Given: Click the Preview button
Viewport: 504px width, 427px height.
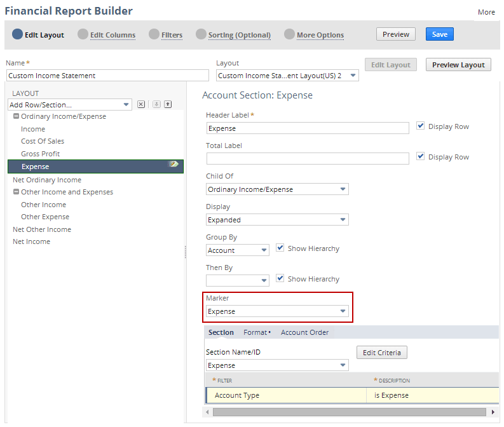Looking at the screenshot, I should click(396, 34).
